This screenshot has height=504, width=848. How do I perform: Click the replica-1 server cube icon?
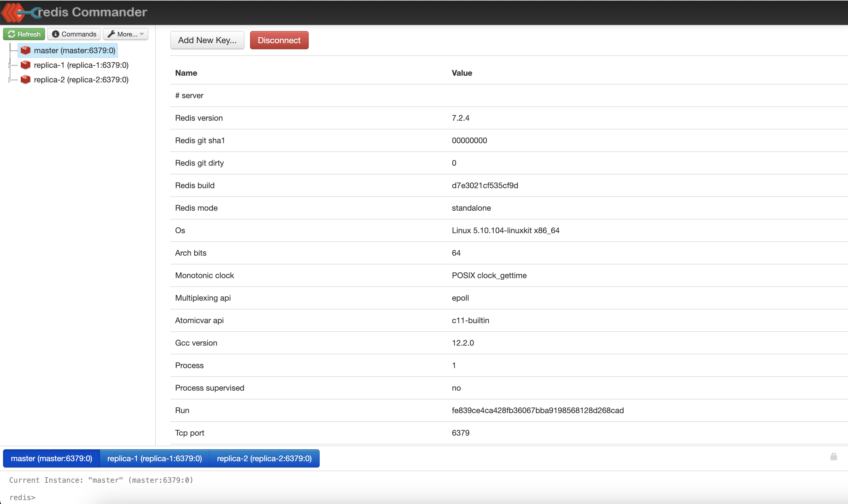[x=26, y=65]
